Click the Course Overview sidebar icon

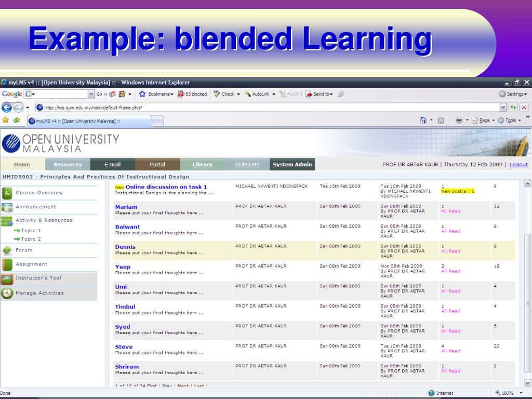point(7,193)
